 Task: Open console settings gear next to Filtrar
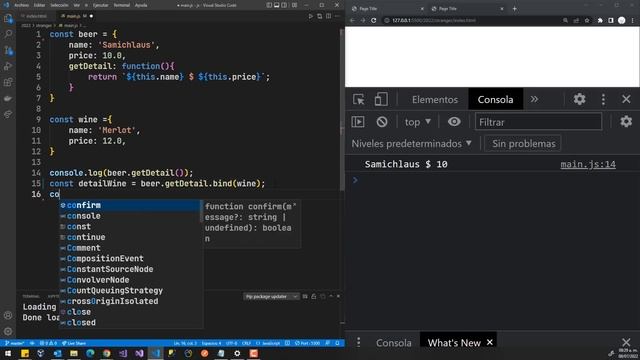626,122
